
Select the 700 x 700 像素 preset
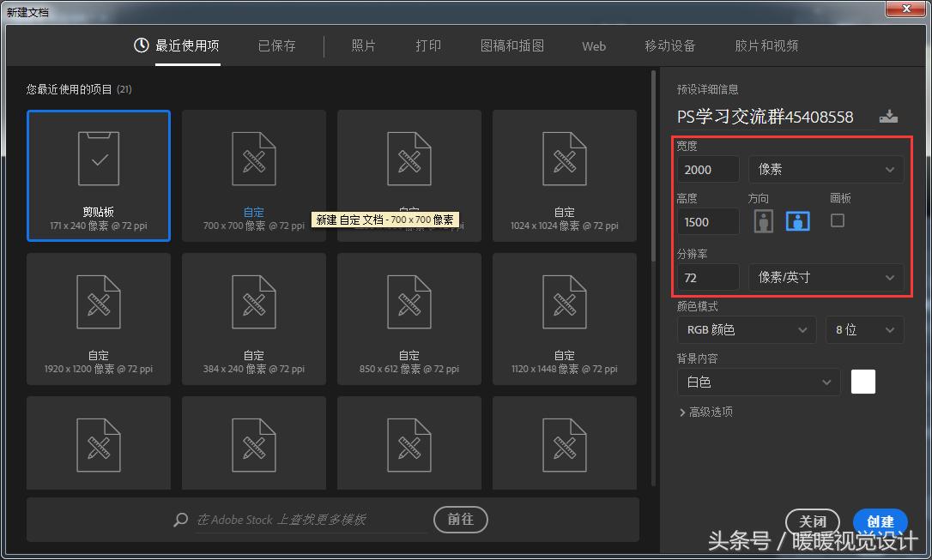pos(253,175)
